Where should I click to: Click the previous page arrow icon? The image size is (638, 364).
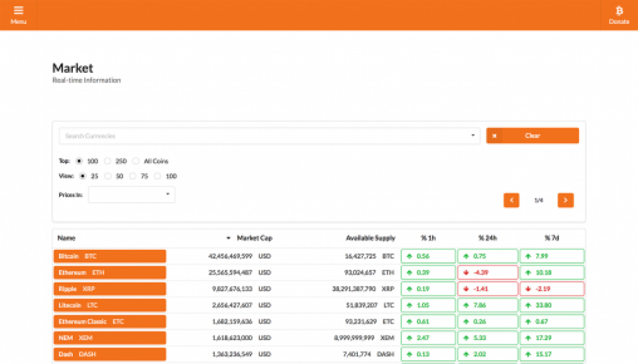[x=511, y=200]
